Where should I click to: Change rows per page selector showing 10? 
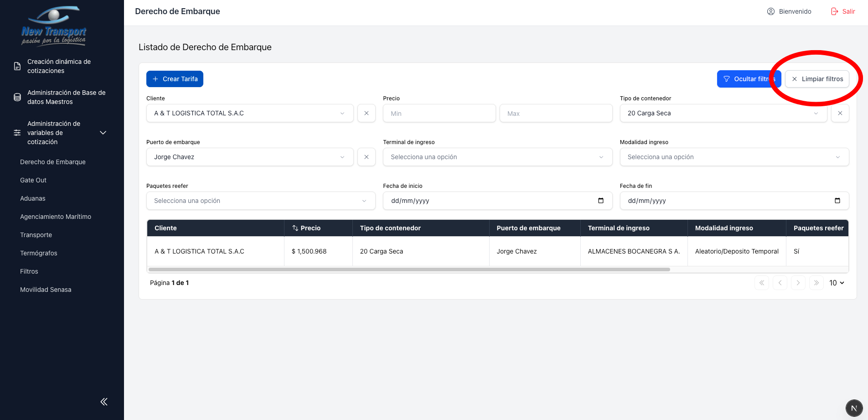(x=837, y=283)
